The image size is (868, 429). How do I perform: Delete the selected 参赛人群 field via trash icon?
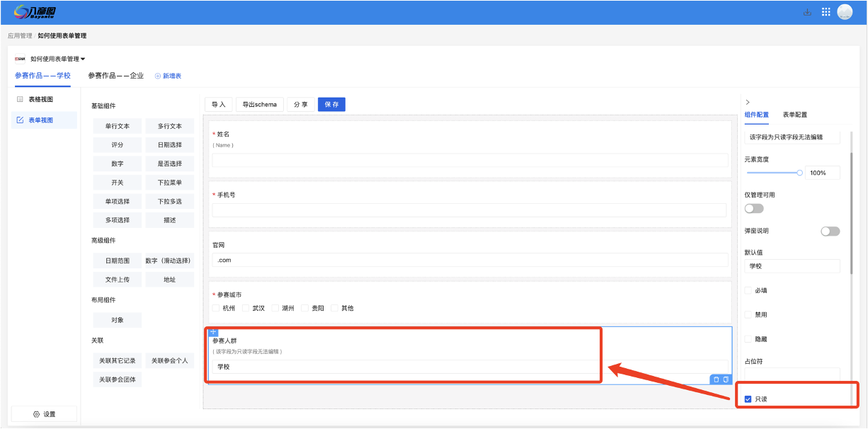(716, 379)
